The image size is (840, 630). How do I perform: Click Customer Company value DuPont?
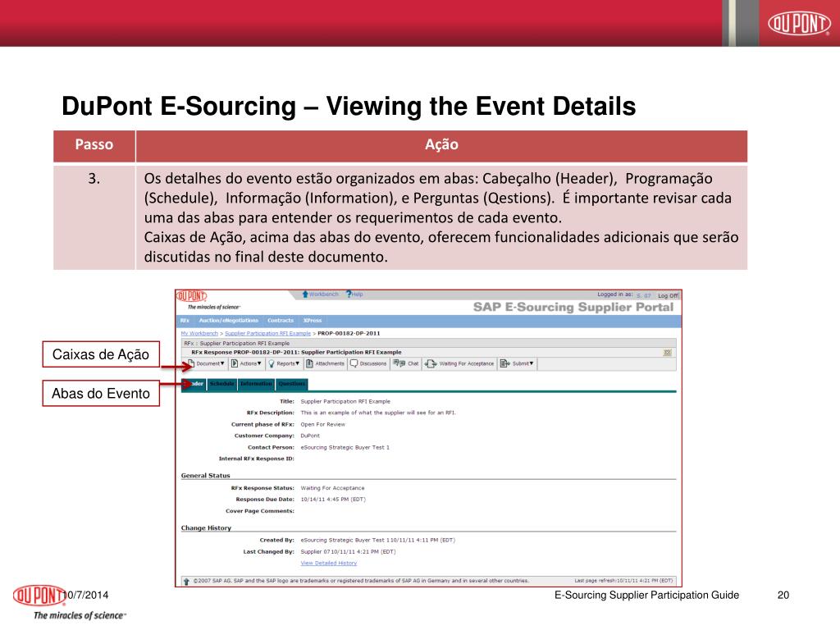(309, 436)
